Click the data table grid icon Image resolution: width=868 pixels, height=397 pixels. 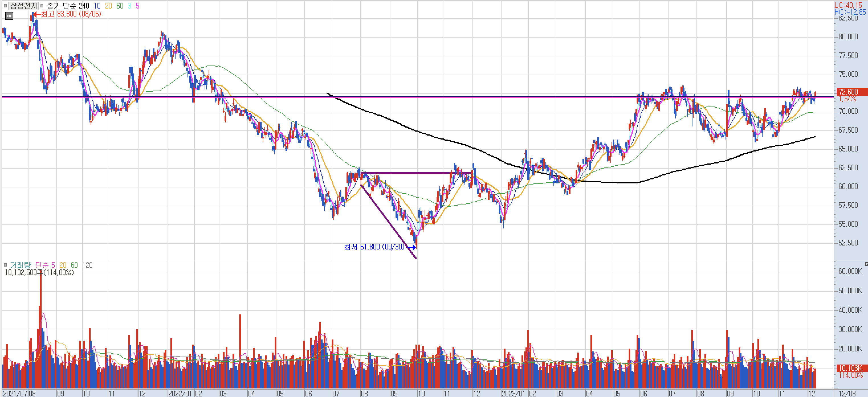click(x=9, y=16)
